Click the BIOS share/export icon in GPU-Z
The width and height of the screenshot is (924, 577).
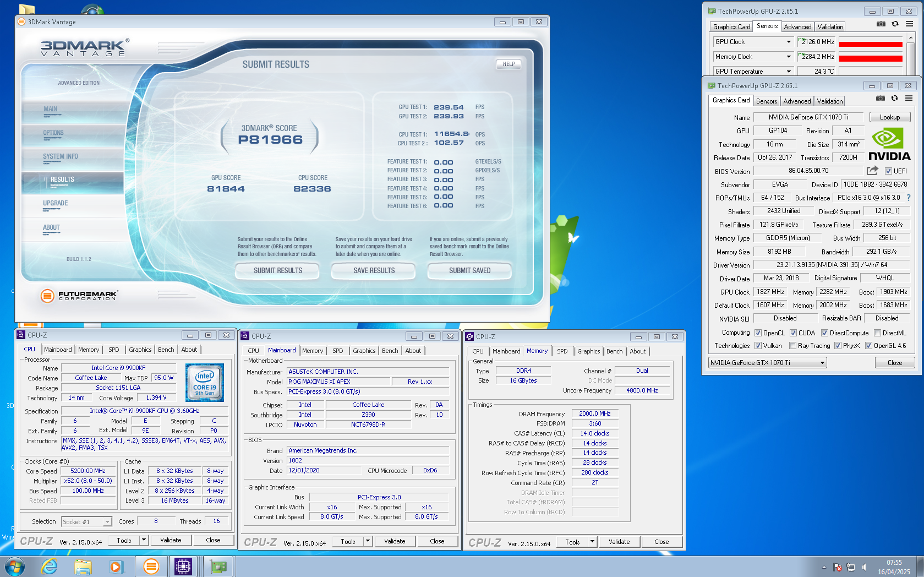872,171
